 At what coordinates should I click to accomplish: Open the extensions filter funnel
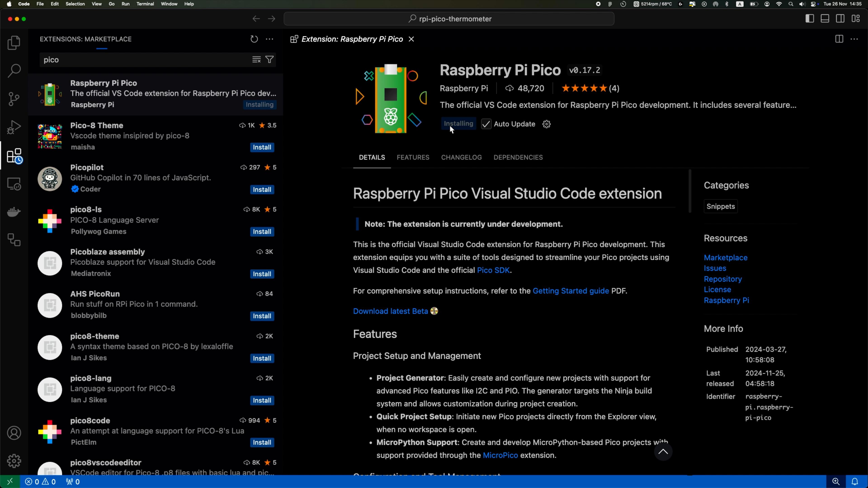point(270,60)
